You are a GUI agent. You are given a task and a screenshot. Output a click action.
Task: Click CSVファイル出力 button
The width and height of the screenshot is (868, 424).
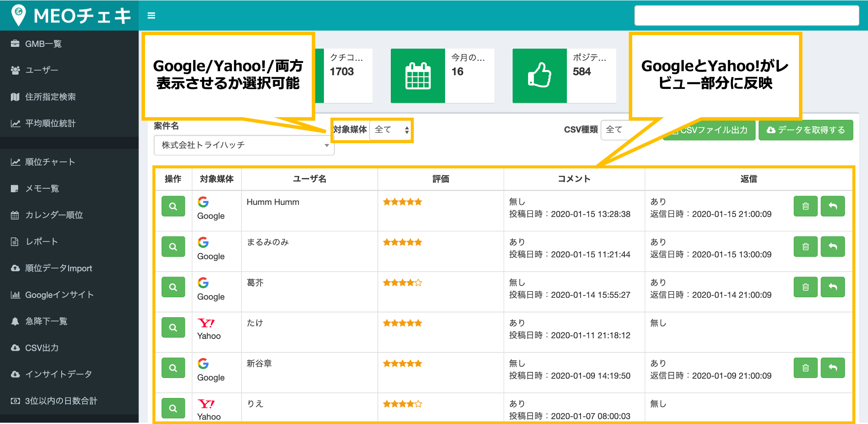709,130
